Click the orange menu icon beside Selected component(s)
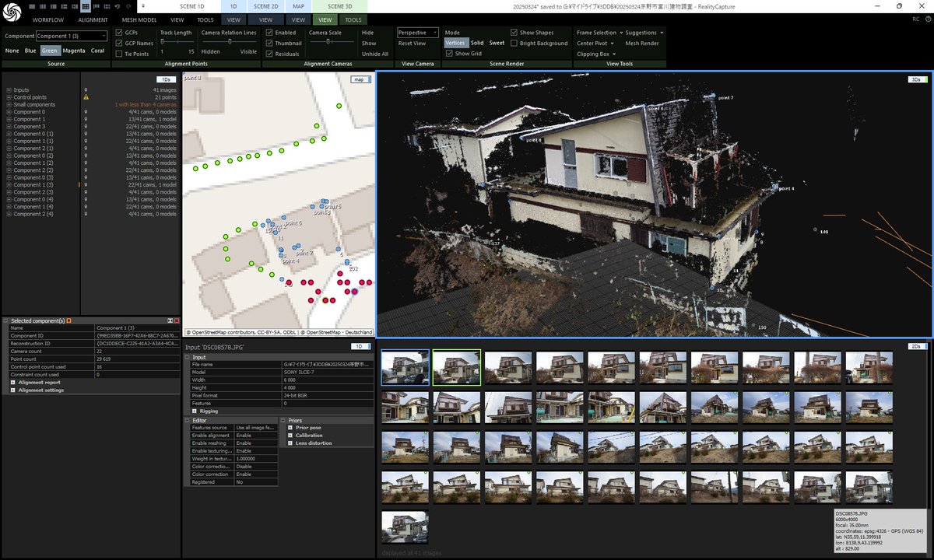The image size is (934, 560). 68,320
